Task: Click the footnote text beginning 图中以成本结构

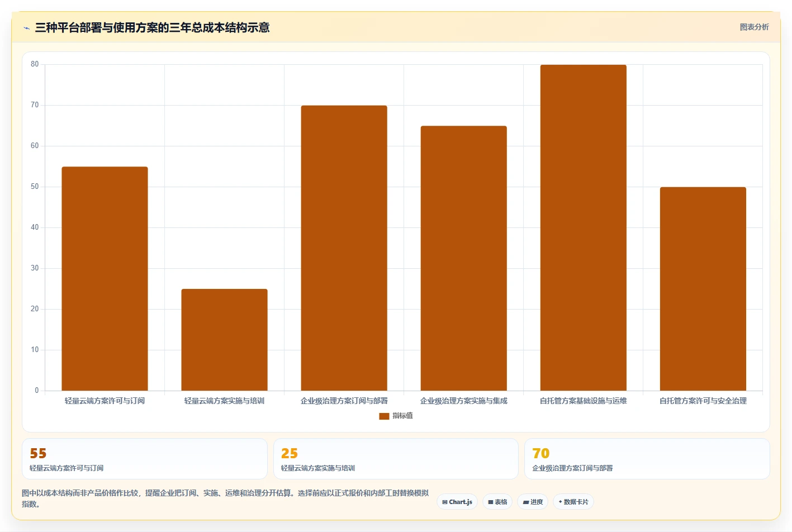Action: (225, 498)
